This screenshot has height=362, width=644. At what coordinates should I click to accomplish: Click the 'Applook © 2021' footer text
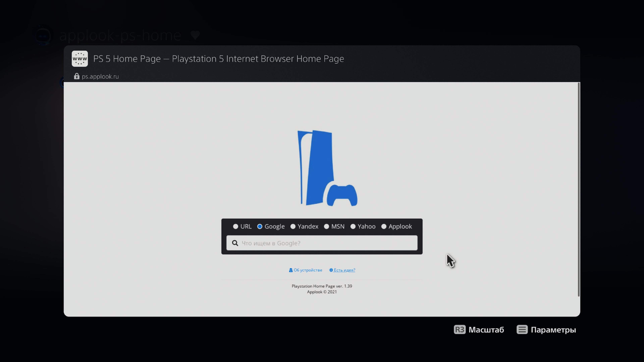(x=322, y=292)
